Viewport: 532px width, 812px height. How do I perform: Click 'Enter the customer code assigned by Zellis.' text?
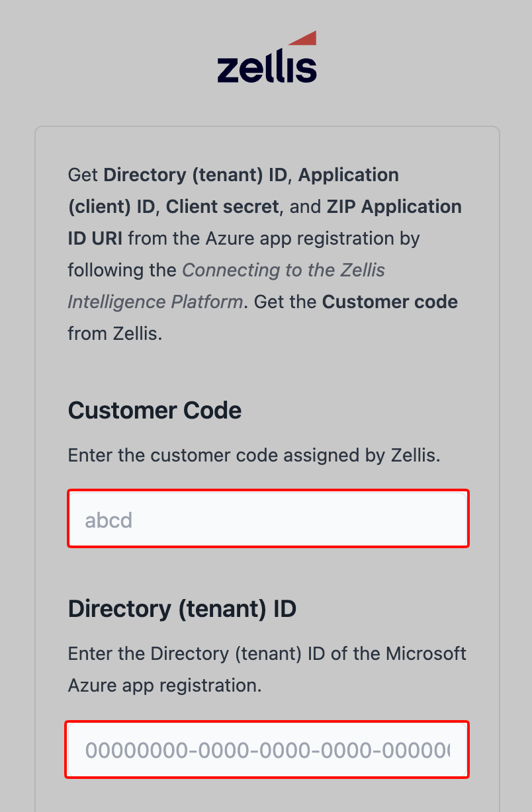point(254,456)
